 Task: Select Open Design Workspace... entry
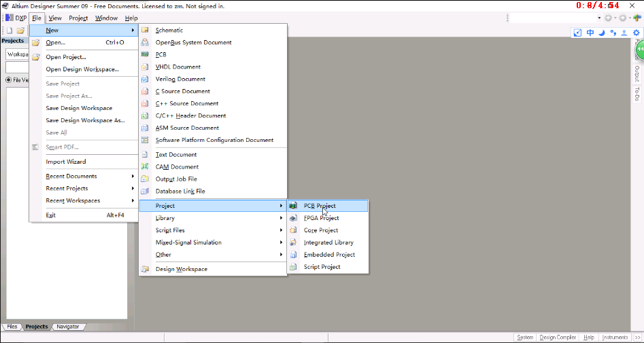click(84, 69)
